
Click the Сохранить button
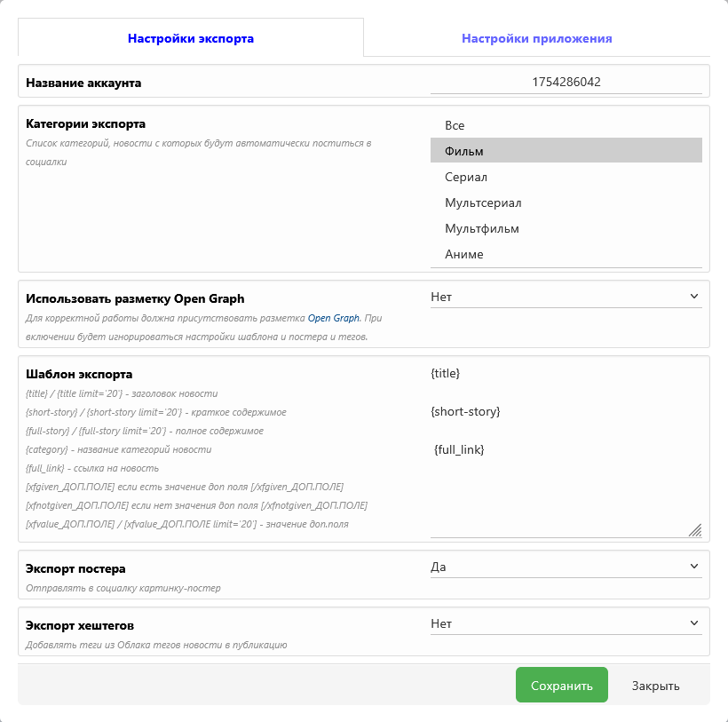[561, 685]
